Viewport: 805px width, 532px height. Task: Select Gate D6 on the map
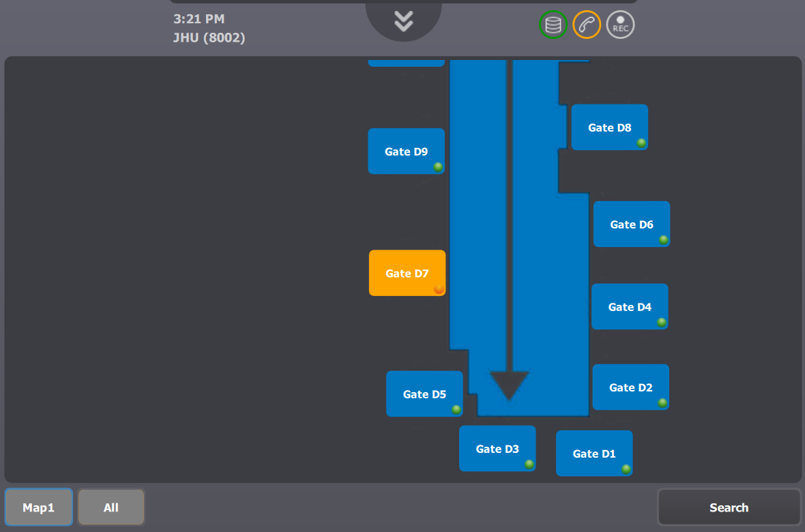click(632, 224)
